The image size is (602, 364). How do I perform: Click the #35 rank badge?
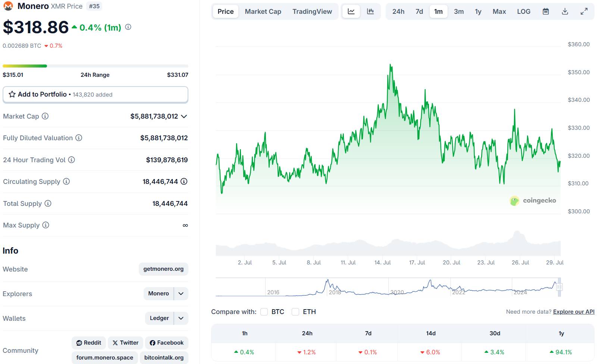[94, 6]
